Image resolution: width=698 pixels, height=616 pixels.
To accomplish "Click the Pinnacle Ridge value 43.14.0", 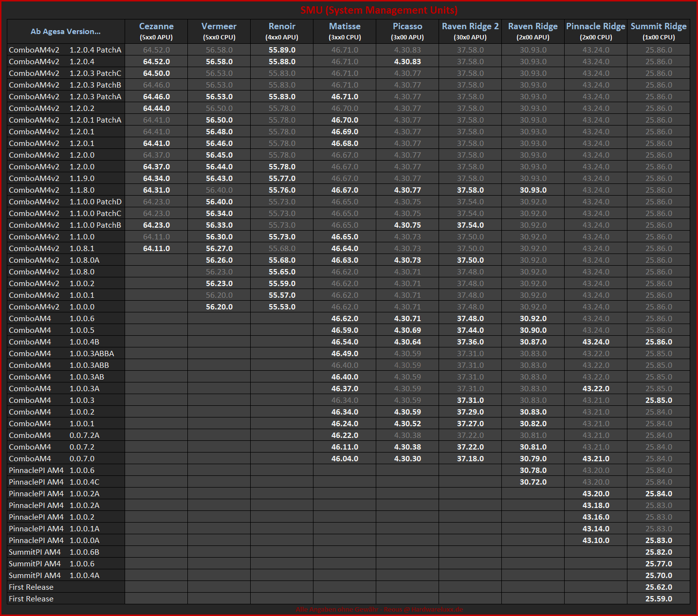I will [x=596, y=528].
